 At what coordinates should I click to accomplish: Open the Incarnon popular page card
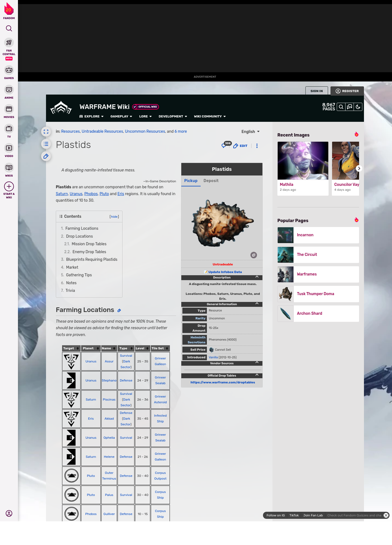[x=318, y=235]
